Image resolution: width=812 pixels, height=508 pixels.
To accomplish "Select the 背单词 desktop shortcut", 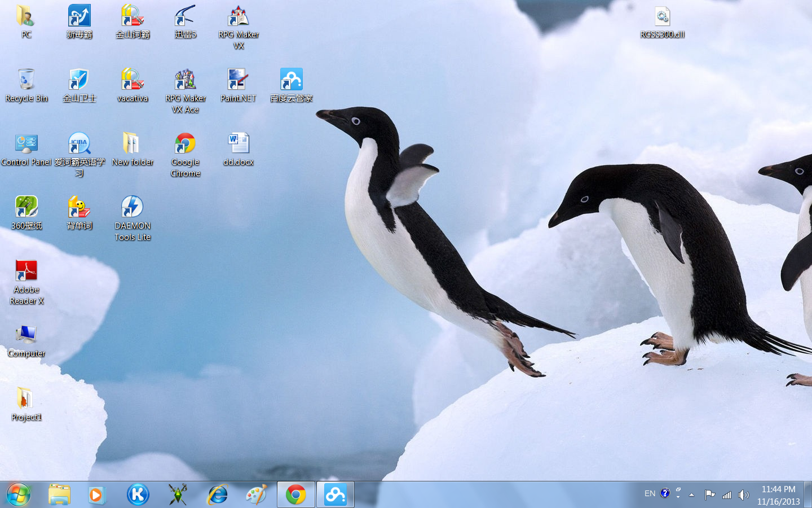I will coord(80,213).
